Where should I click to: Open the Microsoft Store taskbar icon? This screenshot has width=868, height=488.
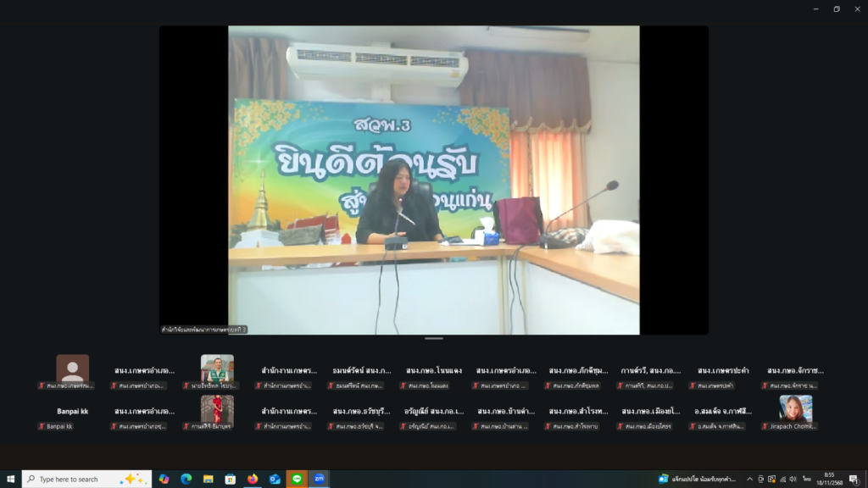click(231, 479)
